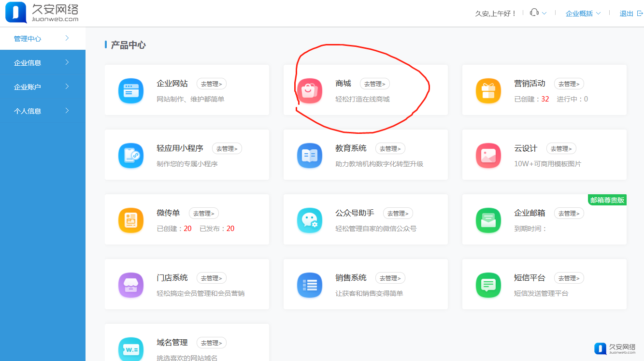Viewport: 644px width, 361px height.
Task: Select the 企业网站 website icon
Action: tap(131, 90)
